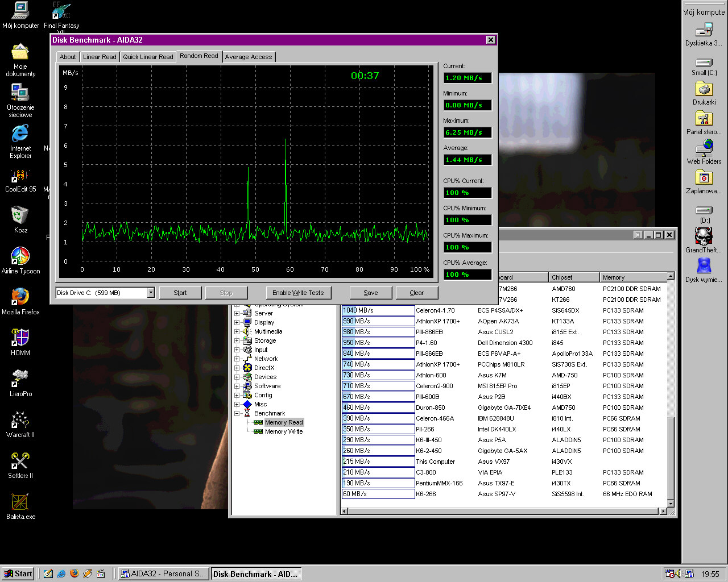Expand the Multimedia tree node
The width and height of the screenshot is (728, 582).
[237, 331]
